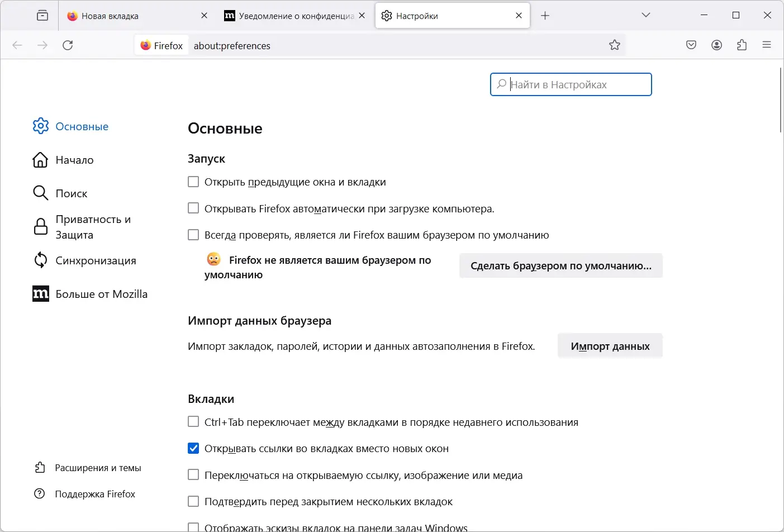The height and width of the screenshot is (532, 784).
Task: Open the Extensions puzzle icon
Action: (742, 45)
